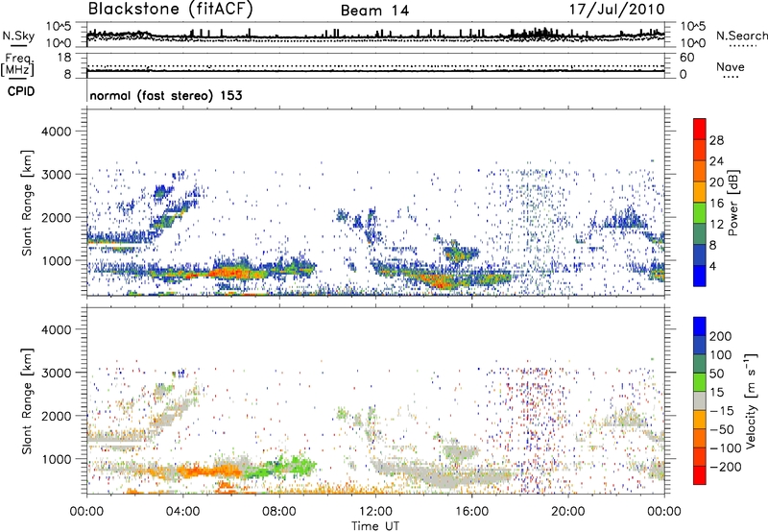Click the 'N.Search' legend label
This screenshot has width=768, height=532.
(741, 36)
